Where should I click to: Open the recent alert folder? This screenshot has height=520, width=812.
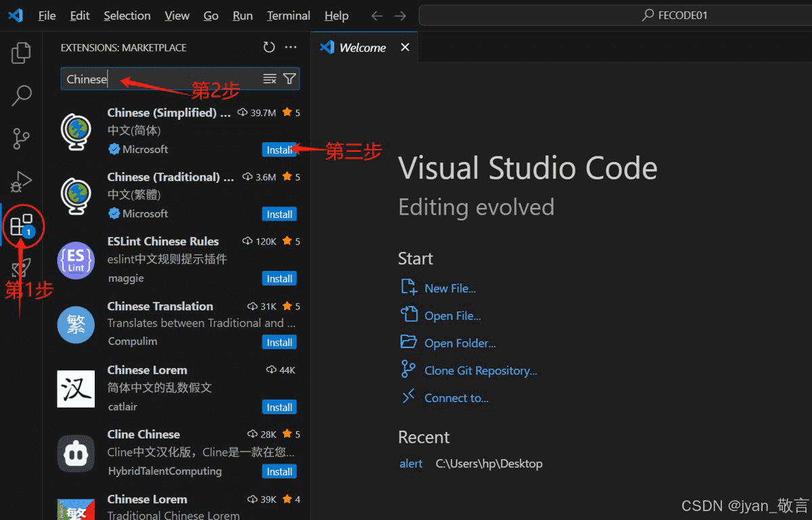point(411,464)
